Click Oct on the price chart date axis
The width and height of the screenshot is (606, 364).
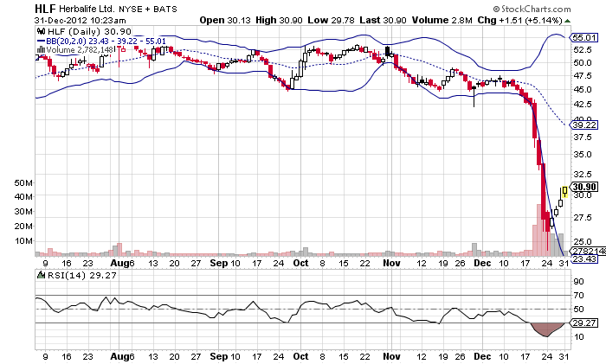(300, 263)
